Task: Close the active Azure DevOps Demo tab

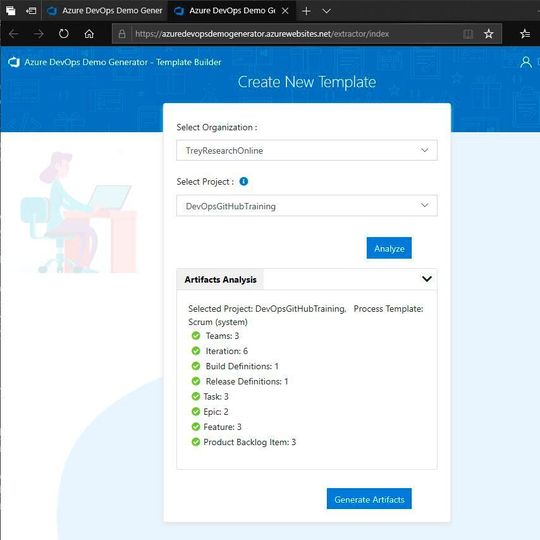Action: click(285, 11)
